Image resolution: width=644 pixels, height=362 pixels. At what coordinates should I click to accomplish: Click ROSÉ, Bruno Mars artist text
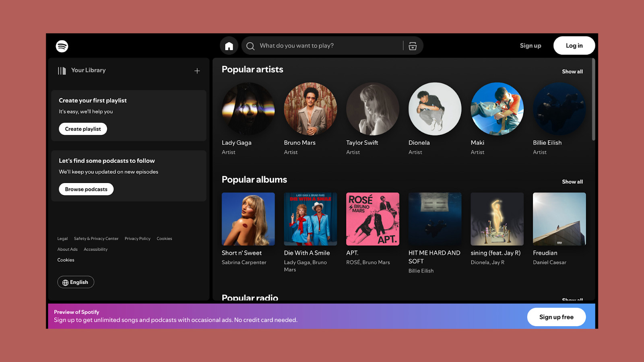click(x=368, y=263)
